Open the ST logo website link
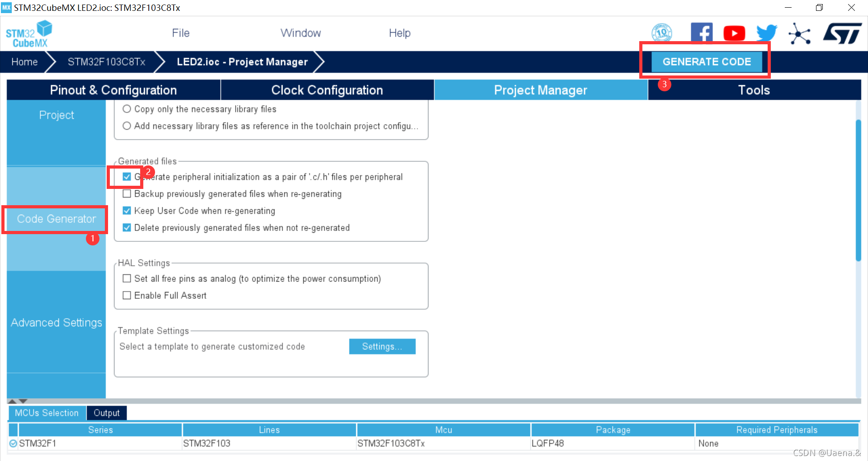Viewport: 868px width, 461px height. coord(842,33)
